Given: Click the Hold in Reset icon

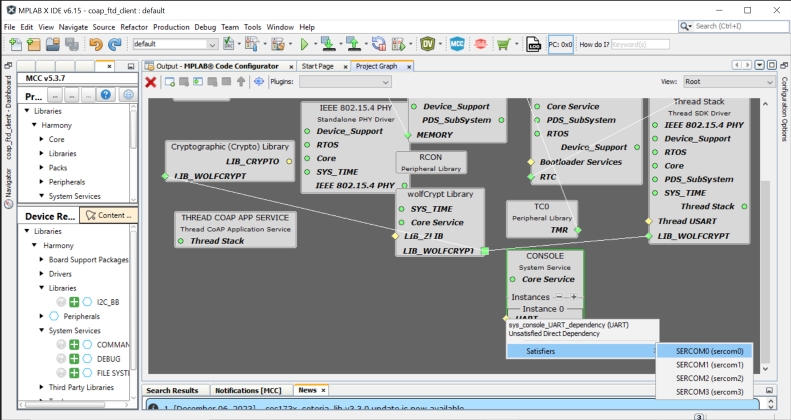Looking at the screenshot, I should pyautogui.click(x=379, y=44).
